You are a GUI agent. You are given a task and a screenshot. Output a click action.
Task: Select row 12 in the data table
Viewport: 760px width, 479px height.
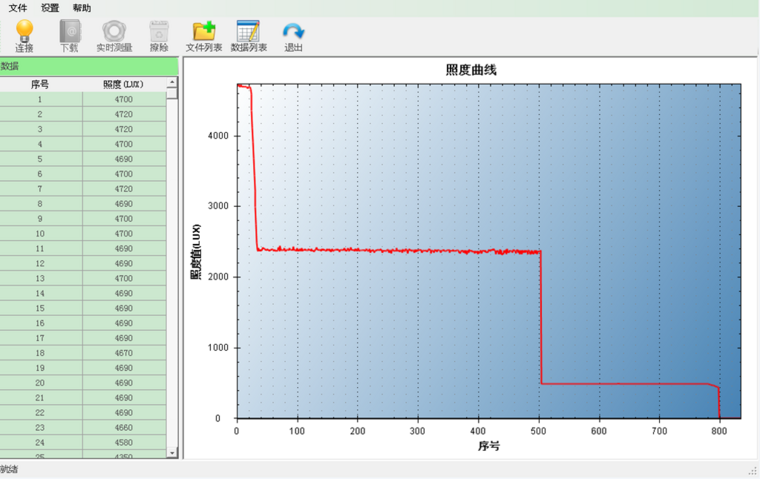pos(83,264)
